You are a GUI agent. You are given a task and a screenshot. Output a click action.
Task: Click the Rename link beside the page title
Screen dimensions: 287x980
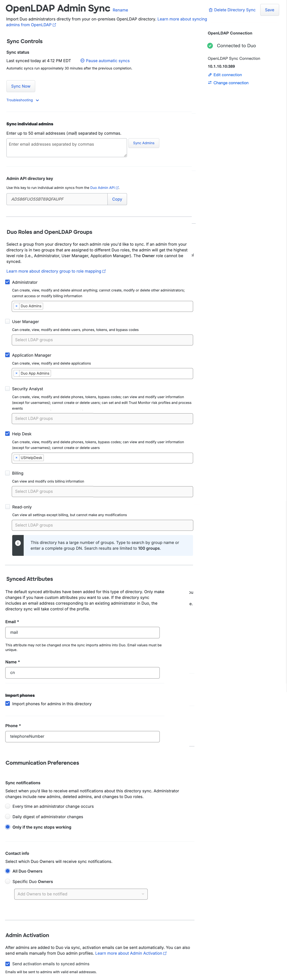pyautogui.click(x=120, y=10)
